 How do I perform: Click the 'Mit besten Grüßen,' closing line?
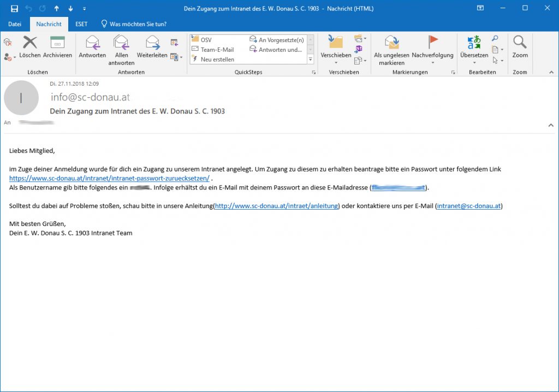38,224
